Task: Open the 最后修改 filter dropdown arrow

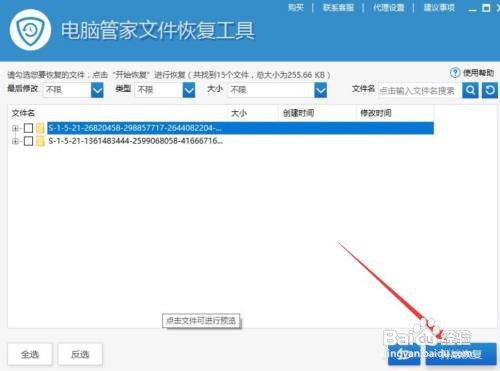Action: tap(97, 90)
